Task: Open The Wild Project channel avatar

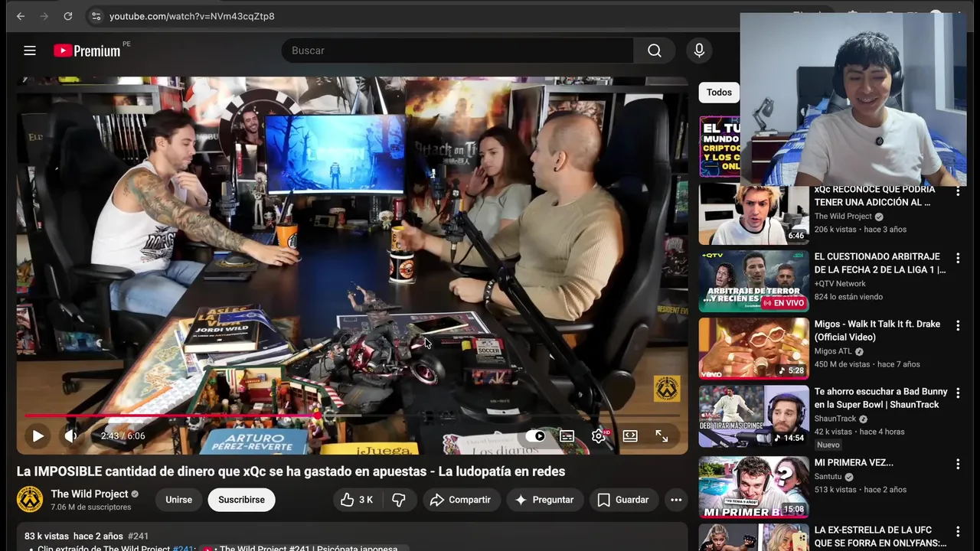Action: pyautogui.click(x=30, y=499)
